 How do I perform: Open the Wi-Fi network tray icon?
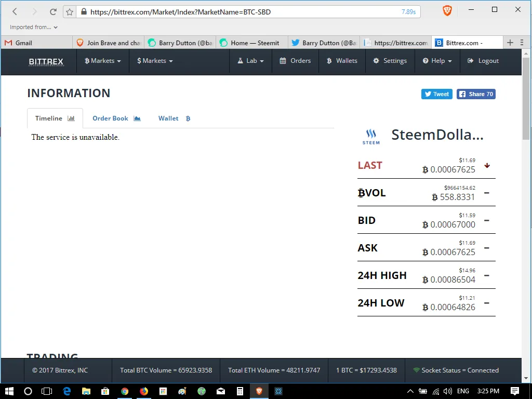(x=436, y=391)
